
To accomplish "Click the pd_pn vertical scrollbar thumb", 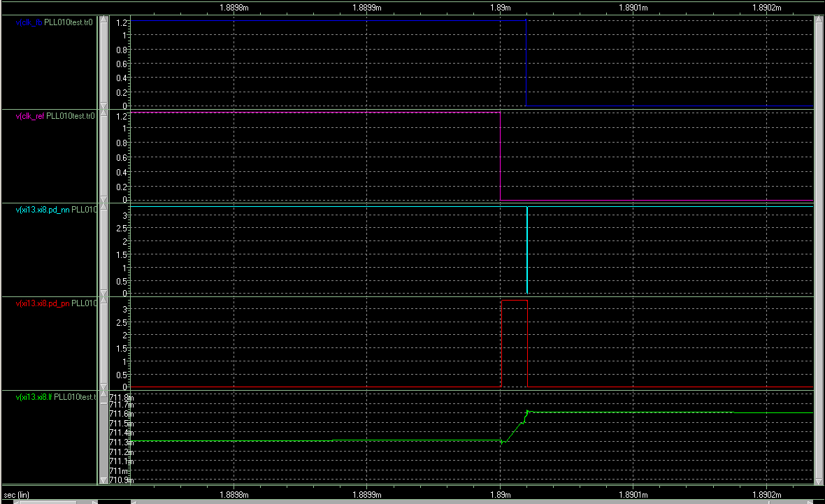I will point(103,343).
